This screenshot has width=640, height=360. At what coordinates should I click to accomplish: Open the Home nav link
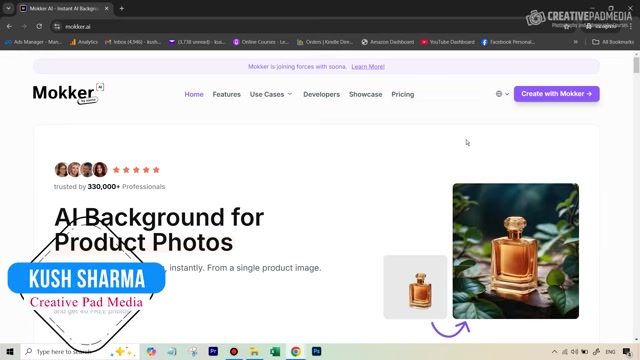coord(194,94)
